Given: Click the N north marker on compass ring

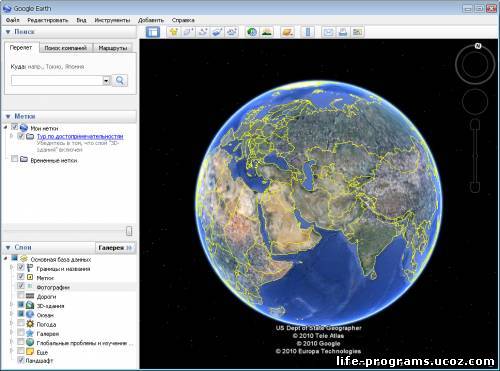Looking at the screenshot, I should tap(478, 46).
